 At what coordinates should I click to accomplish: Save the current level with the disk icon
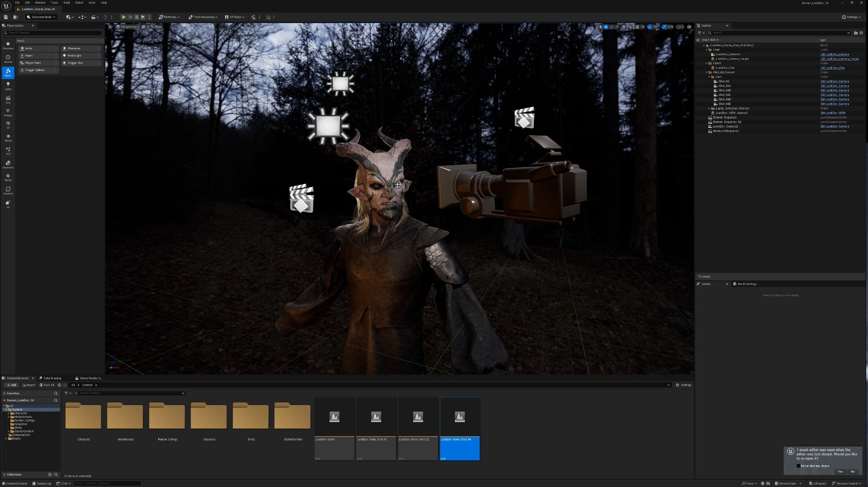tap(6, 17)
